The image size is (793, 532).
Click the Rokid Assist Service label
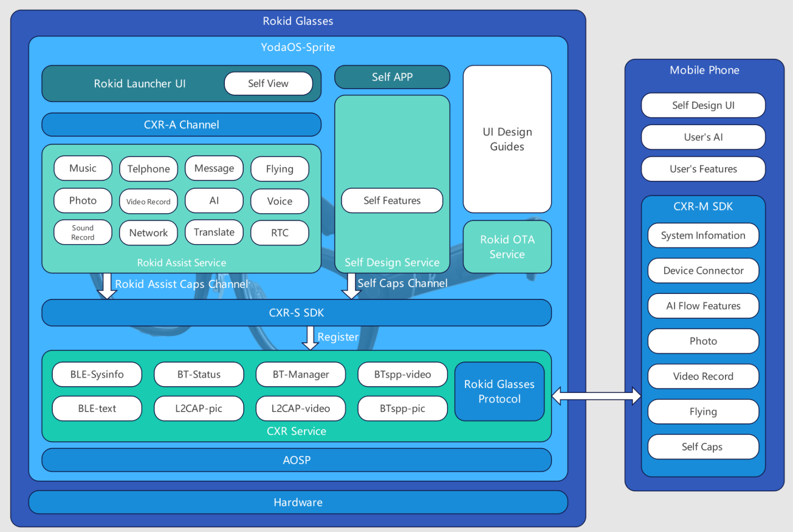182,262
